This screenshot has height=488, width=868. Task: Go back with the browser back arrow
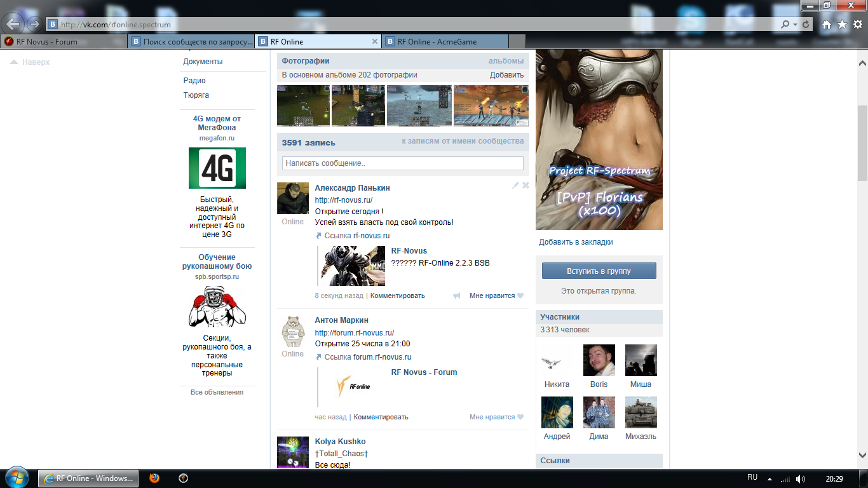(x=13, y=24)
